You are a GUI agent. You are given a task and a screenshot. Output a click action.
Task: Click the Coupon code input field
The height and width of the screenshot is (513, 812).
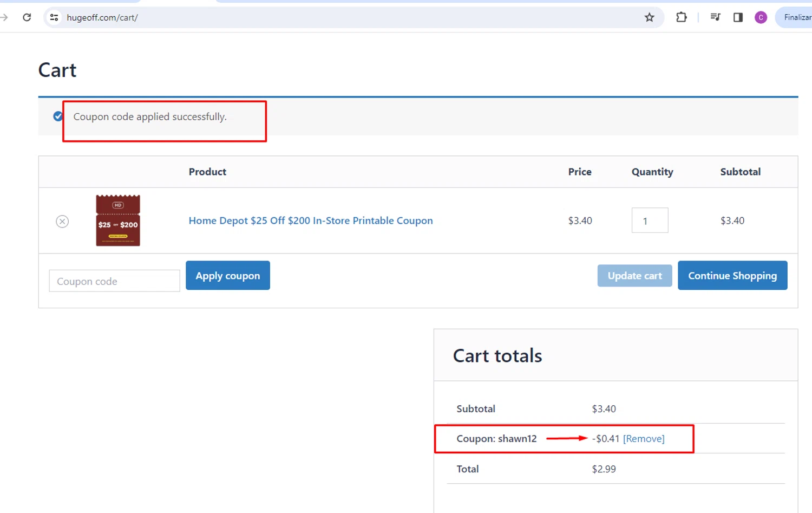pyautogui.click(x=114, y=281)
